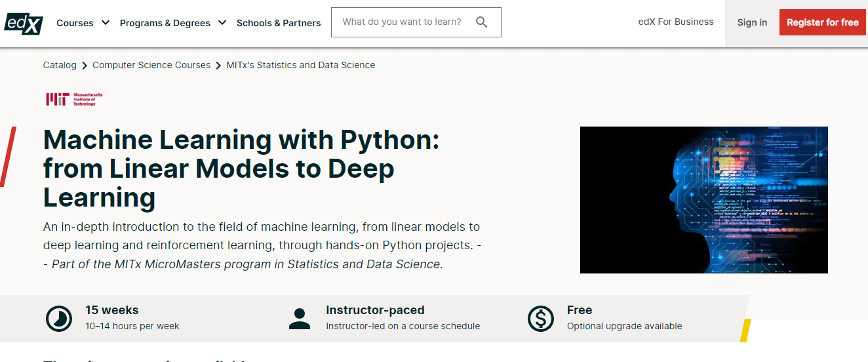
Task: Open Computer Science Courses breadcrumb
Action: pos(151,65)
